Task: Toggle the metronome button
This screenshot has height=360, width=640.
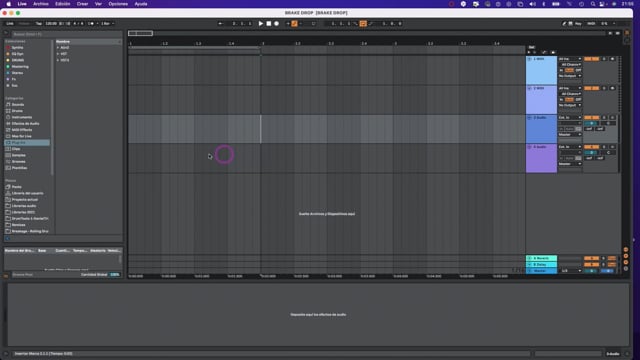Action: coord(91,24)
